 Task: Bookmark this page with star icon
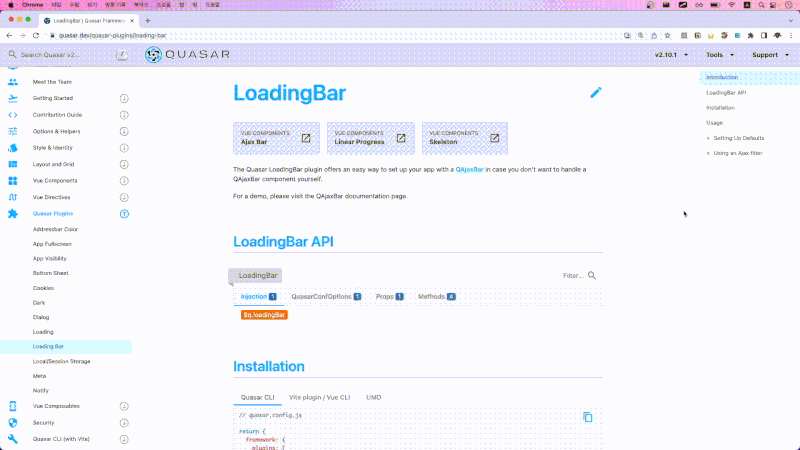pyautogui.click(x=667, y=35)
